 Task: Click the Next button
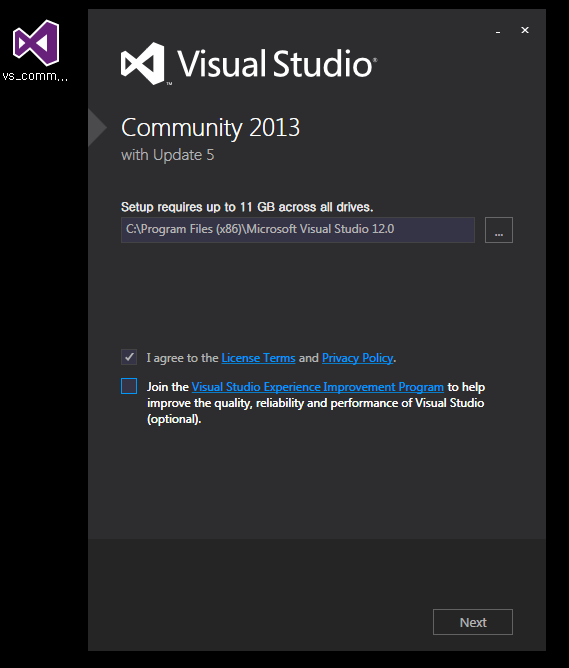tap(473, 622)
